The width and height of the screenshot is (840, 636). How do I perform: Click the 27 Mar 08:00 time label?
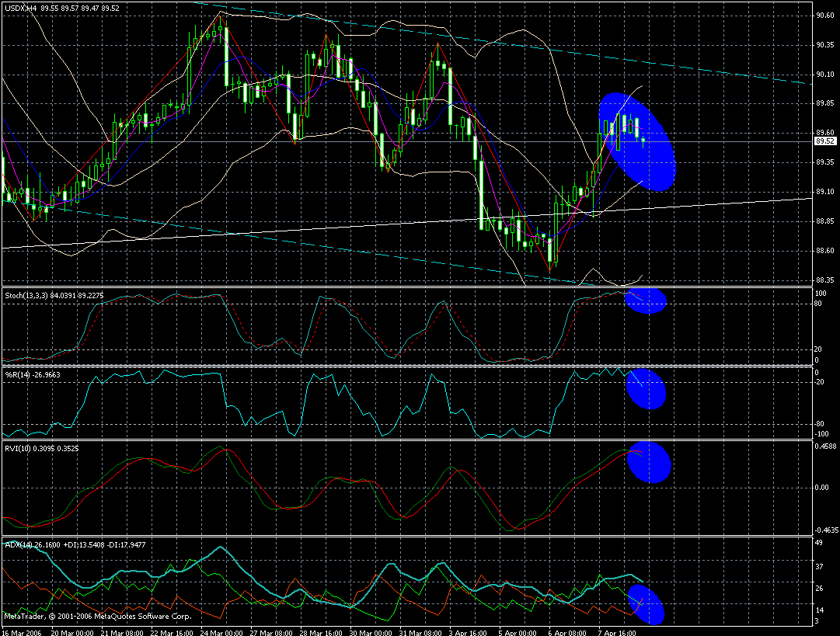coord(271,633)
